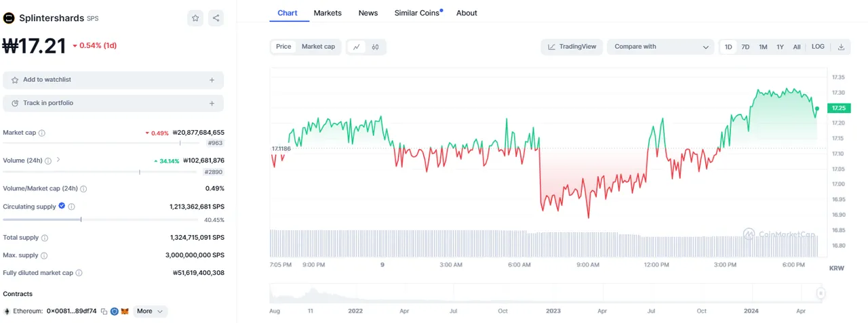Click the total supply value 1,324,715,091 SPS
This screenshot has width=868, height=323.
coord(197,238)
